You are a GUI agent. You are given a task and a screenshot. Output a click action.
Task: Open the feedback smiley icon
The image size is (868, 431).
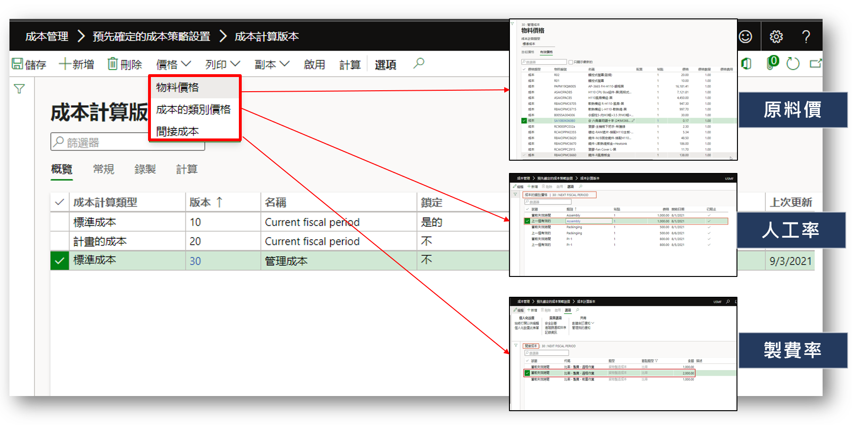tap(746, 36)
